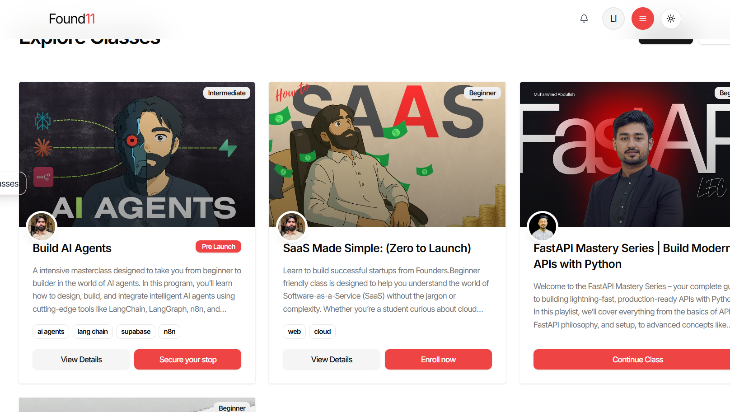Click the Intermediate level badge
Screen dimensions: 730x412
click(226, 93)
